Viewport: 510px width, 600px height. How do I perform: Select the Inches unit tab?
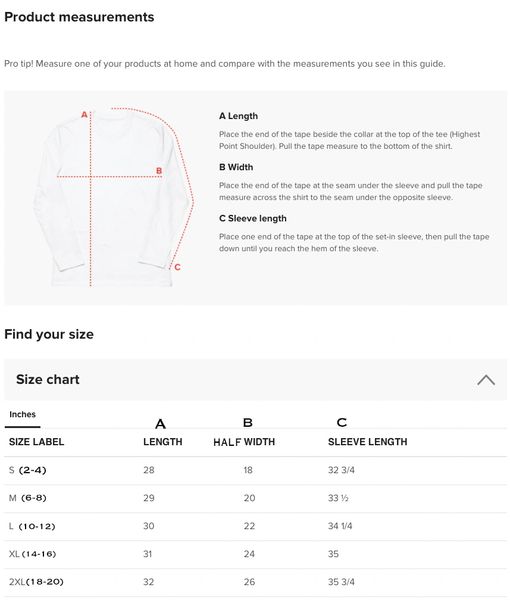point(23,414)
